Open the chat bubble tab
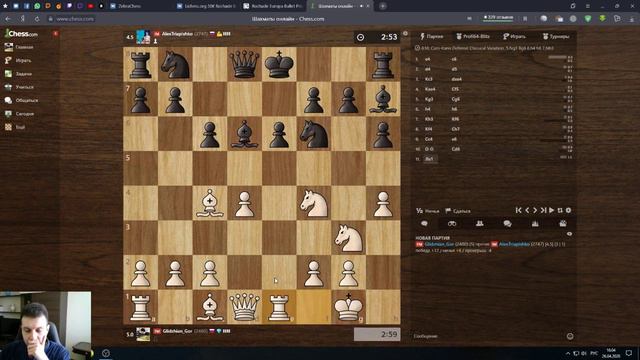Viewport: 640px width, 360px height. [x=424, y=223]
